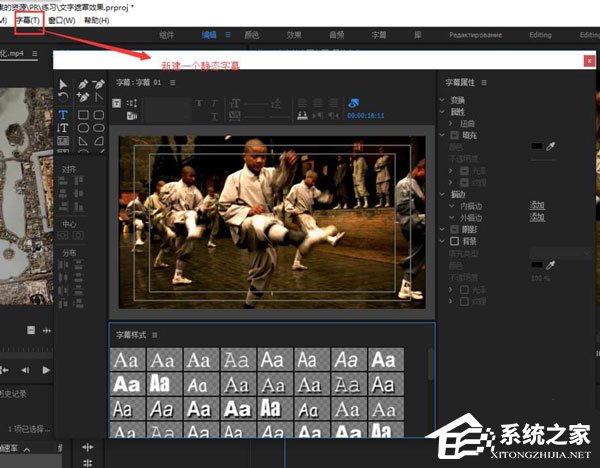Click the black fill color swatch
Image resolution: width=600 pixels, height=468 pixels.
[x=537, y=146]
